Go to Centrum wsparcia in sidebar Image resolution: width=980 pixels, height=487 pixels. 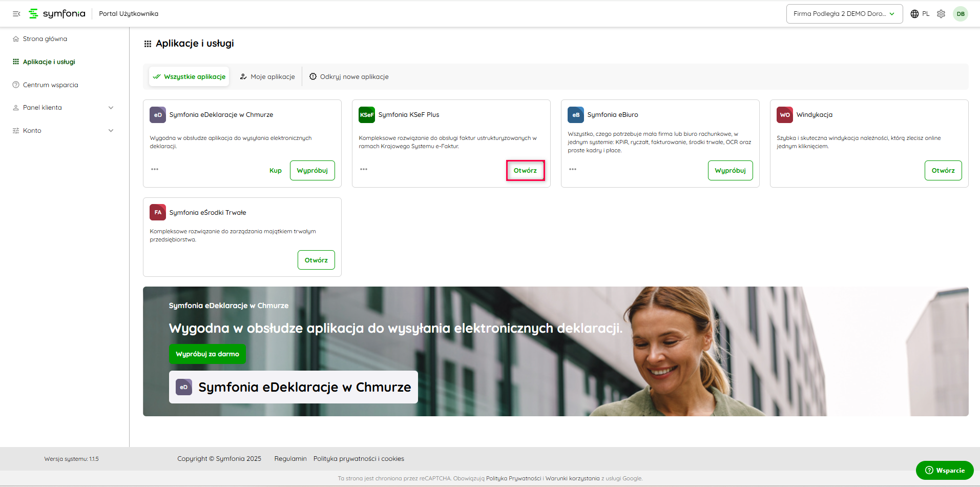coord(50,85)
